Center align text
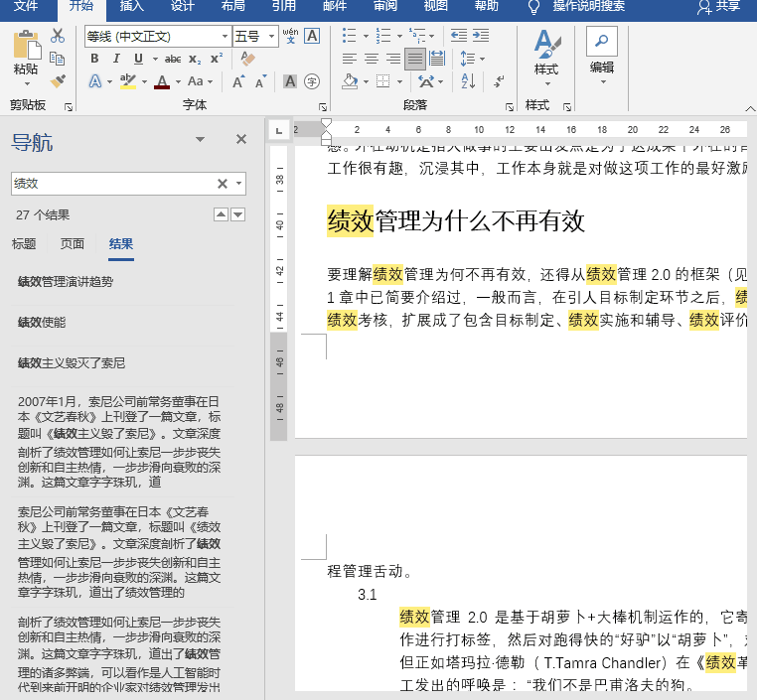Image resolution: width=757 pixels, height=700 pixels. [372, 59]
